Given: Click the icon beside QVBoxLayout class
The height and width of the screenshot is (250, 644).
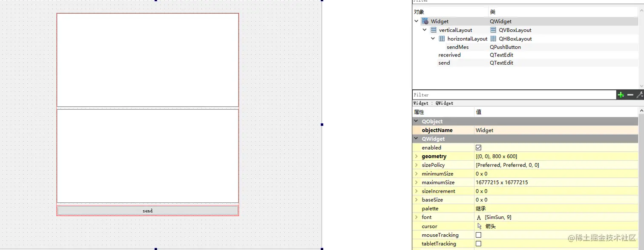Looking at the screenshot, I should [x=493, y=30].
